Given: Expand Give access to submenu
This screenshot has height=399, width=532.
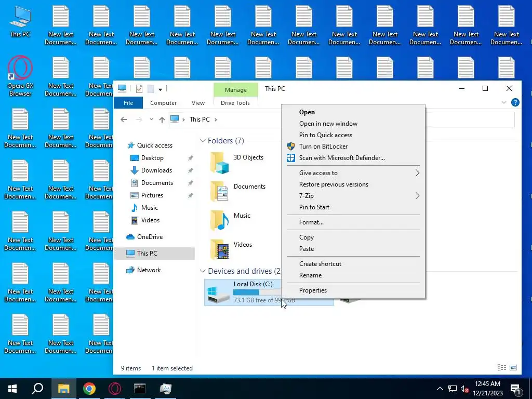Looking at the screenshot, I should (353, 173).
